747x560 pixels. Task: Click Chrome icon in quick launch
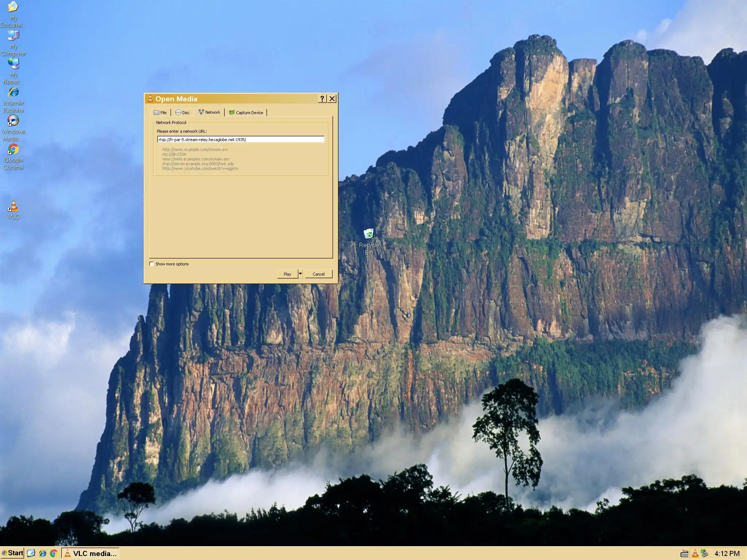coord(54,553)
